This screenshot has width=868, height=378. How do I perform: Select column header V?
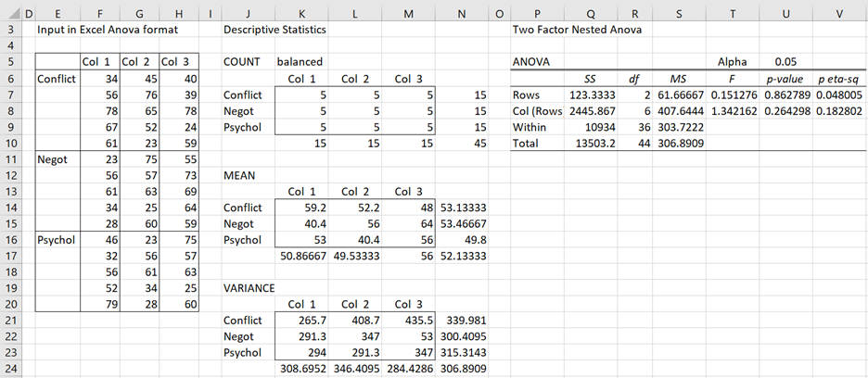[840, 15]
